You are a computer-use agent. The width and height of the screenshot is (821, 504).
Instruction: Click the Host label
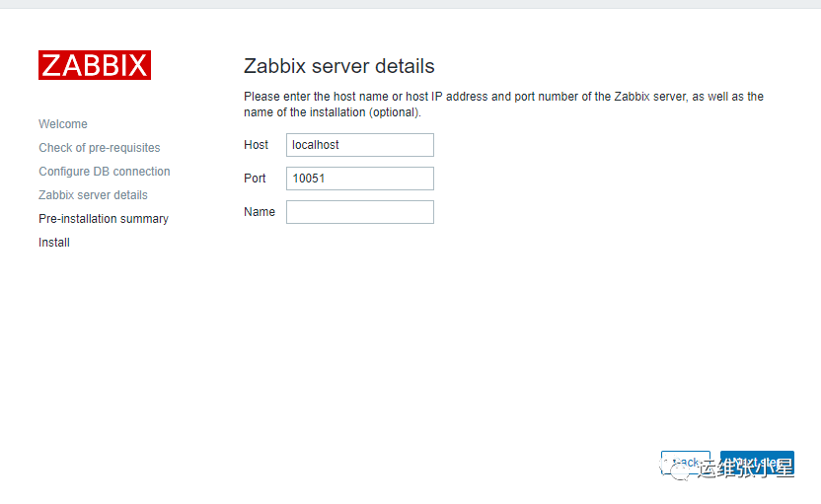point(256,145)
